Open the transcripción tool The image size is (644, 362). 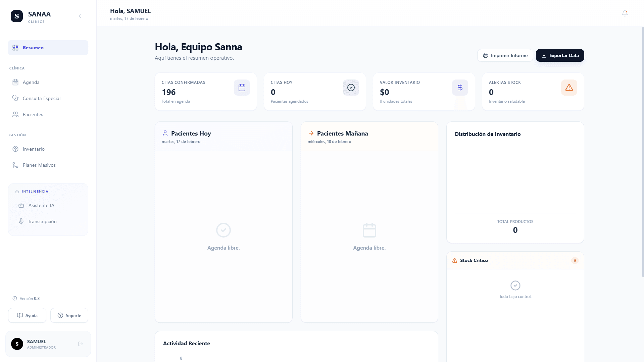pos(42,221)
